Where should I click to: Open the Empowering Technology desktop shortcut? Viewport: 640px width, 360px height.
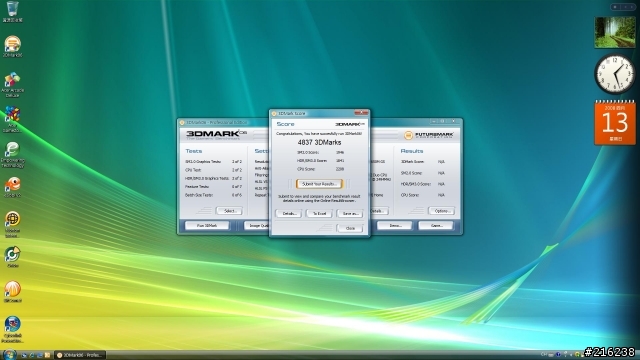12,155
